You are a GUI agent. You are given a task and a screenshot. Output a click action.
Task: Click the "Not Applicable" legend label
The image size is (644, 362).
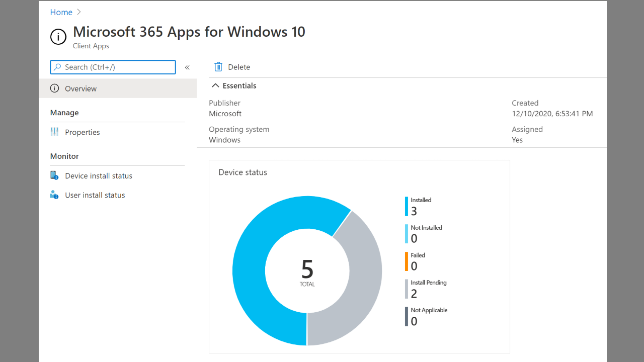click(x=429, y=310)
